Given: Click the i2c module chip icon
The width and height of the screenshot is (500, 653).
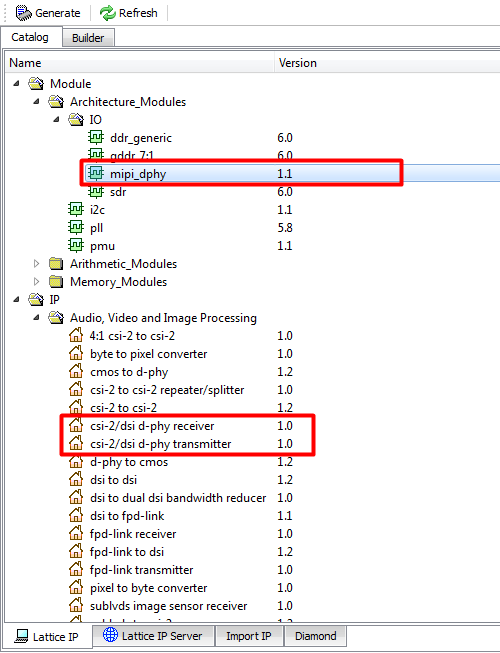Looking at the screenshot, I should coord(76,209).
